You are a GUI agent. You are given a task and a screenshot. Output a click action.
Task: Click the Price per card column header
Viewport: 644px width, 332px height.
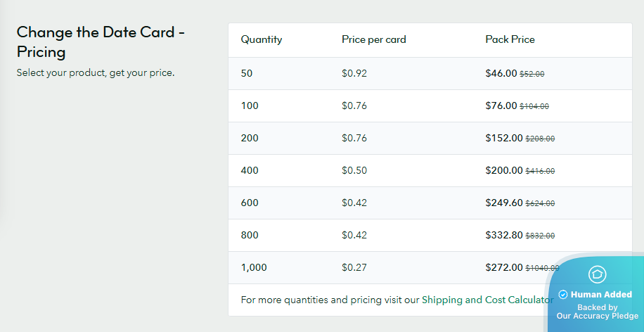point(373,39)
